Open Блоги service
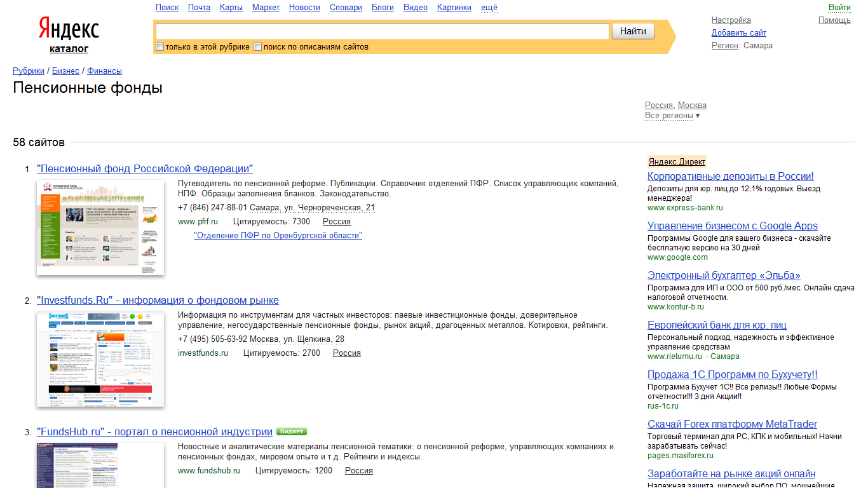This screenshot has height=488, width=868. point(383,8)
